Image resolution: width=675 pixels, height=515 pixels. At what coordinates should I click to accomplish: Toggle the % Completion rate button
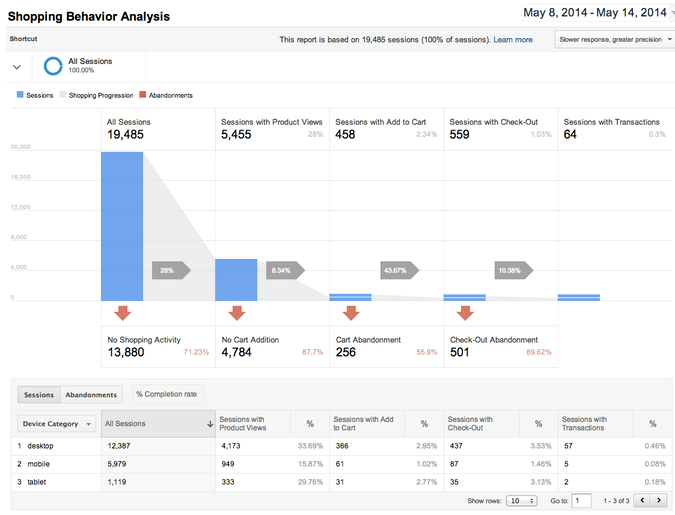coord(165,395)
